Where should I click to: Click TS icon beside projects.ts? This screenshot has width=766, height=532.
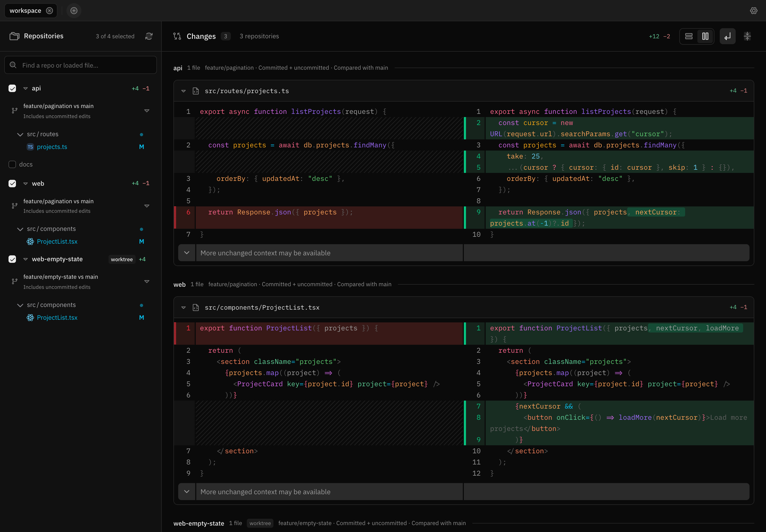30,147
